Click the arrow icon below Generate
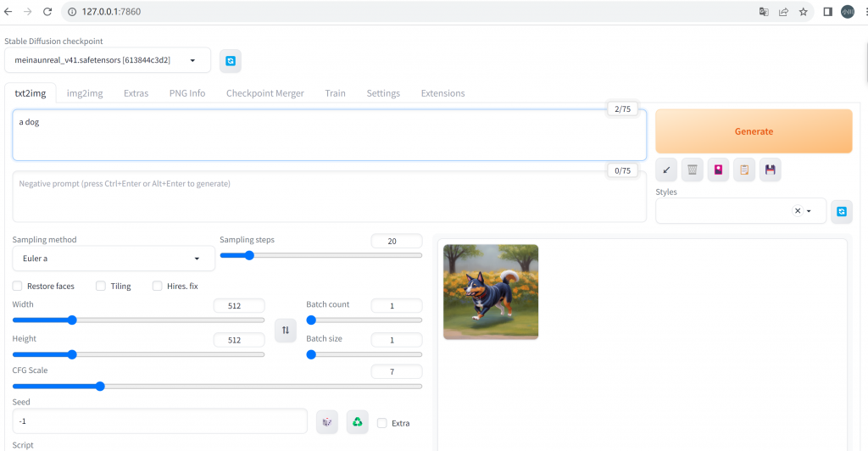Image resolution: width=868 pixels, height=451 pixels. tap(666, 170)
